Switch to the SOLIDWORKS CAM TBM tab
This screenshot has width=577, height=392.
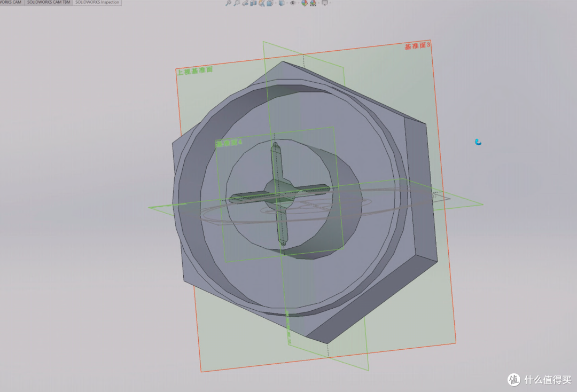[49, 2]
